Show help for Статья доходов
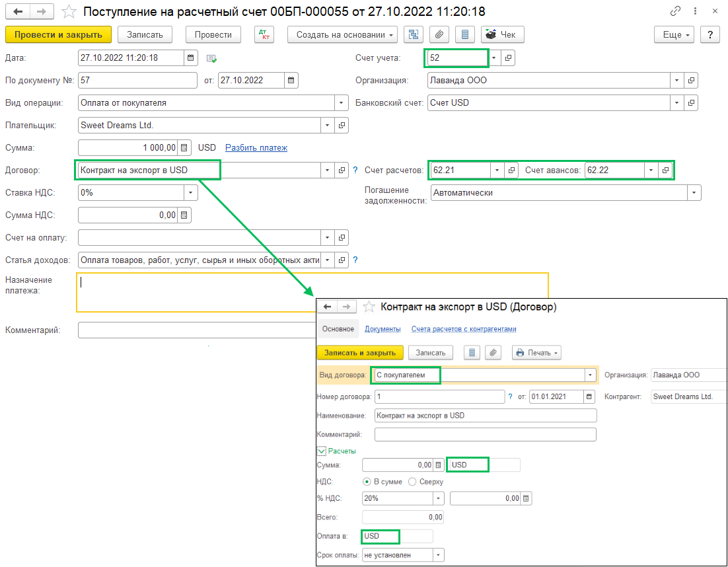Screen dimensions: 728x567 click(355, 260)
